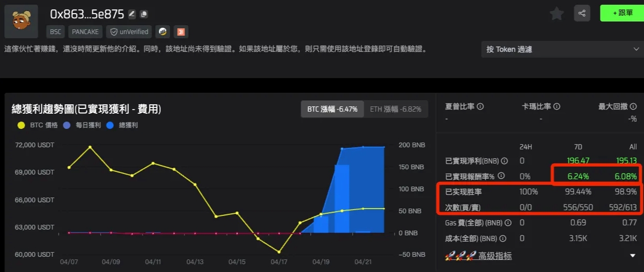Open the 按 Token 過濾 dropdown
This screenshot has height=272, width=644.
562,49
